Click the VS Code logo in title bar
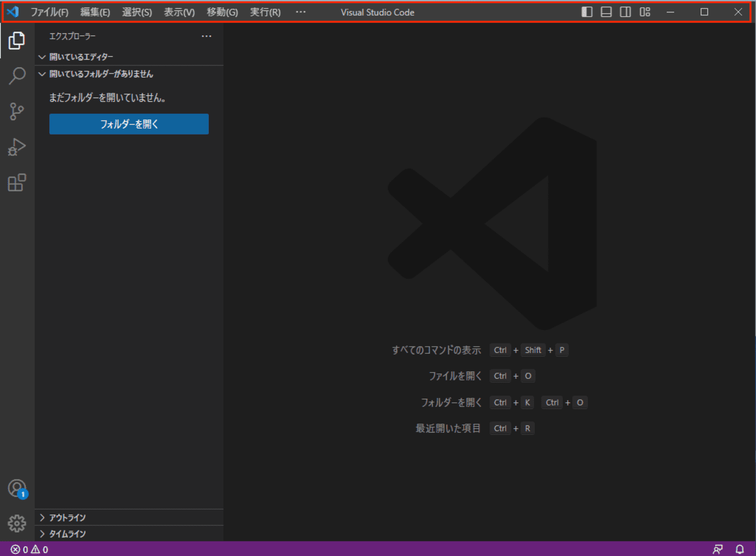Image resolution: width=756 pixels, height=556 pixels. pyautogui.click(x=13, y=12)
